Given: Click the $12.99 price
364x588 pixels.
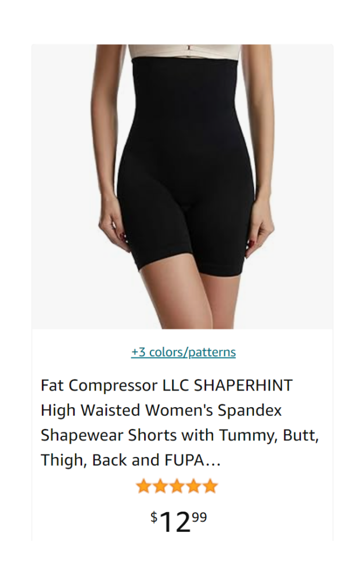Looking at the screenshot, I should point(179,521).
